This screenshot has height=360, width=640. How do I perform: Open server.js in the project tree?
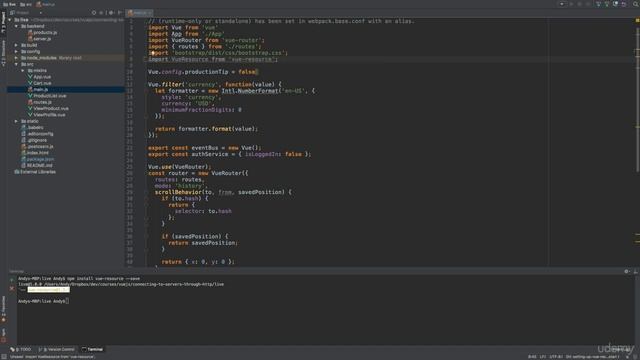pyautogui.click(x=40, y=39)
